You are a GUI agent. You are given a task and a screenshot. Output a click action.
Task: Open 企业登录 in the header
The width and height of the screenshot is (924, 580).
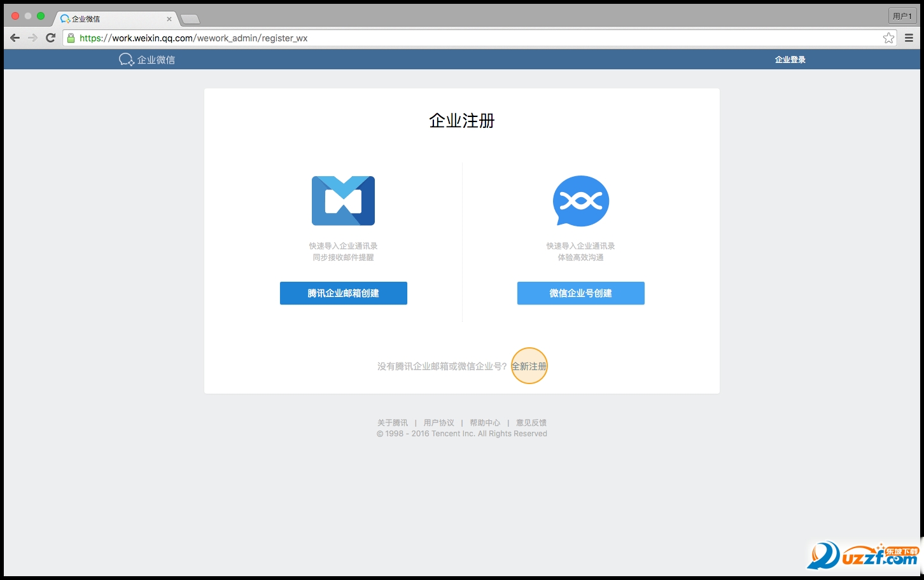click(790, 60)
